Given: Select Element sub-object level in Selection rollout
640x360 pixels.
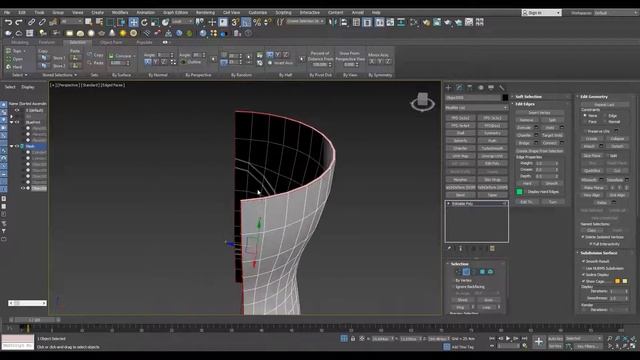Looking at the screenshot, I should pyautogui.click(x=490, y=272).
